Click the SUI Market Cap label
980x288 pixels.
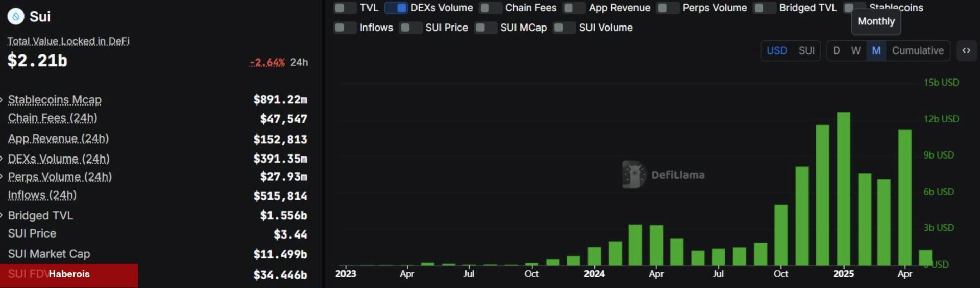[49, 254]
